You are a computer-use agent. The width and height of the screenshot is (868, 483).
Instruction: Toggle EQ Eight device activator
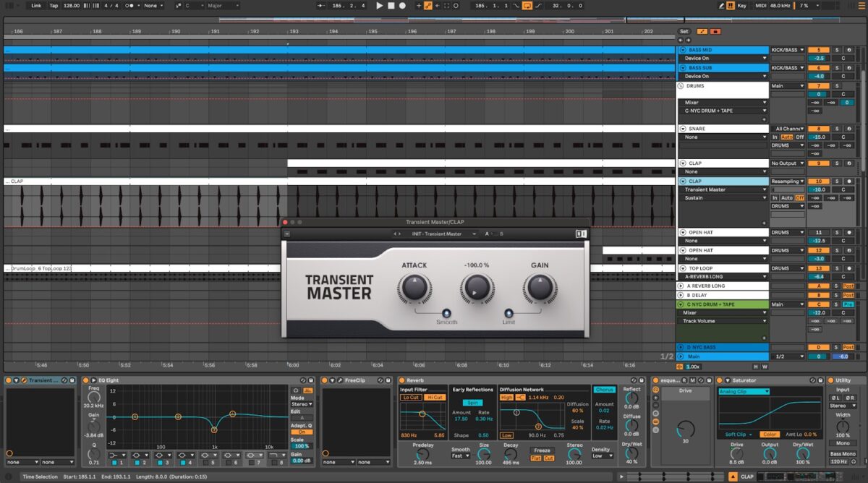(x=85, y=380)
